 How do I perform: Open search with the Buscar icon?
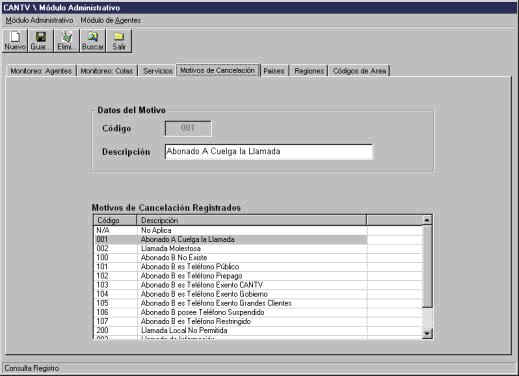click(x=93, y=41)
